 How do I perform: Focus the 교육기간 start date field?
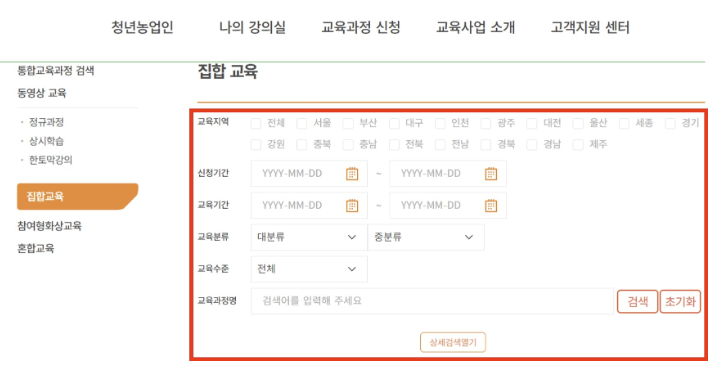coord(309,206)
